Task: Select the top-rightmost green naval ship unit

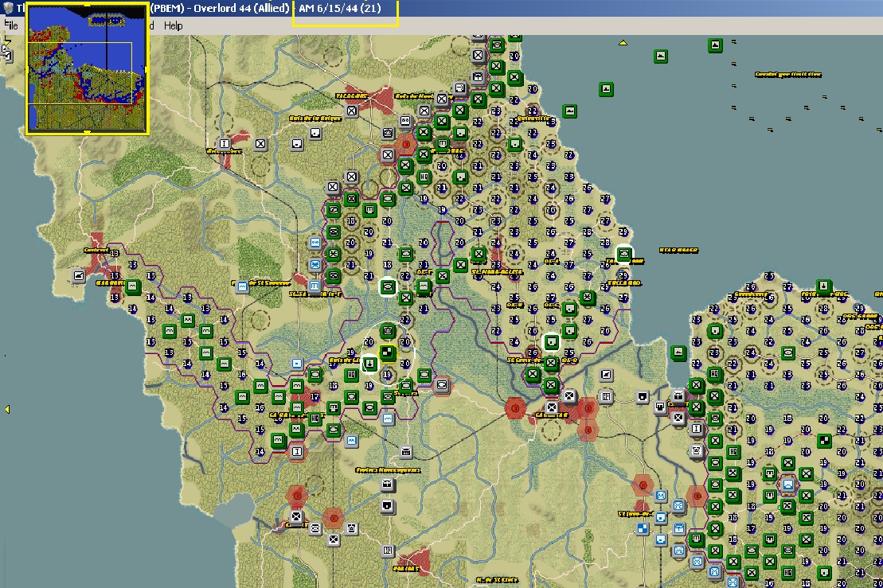Action: tap(715, 45)
